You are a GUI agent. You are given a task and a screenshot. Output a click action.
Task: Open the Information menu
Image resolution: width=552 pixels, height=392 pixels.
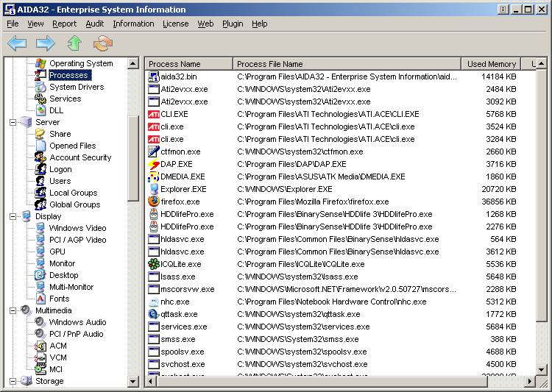point(133,24)
